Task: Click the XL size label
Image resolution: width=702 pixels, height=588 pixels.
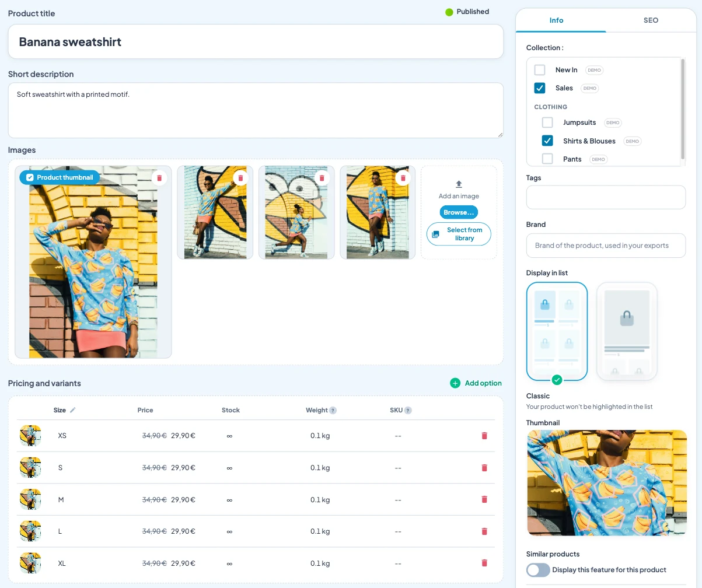Action: [62, 563]
